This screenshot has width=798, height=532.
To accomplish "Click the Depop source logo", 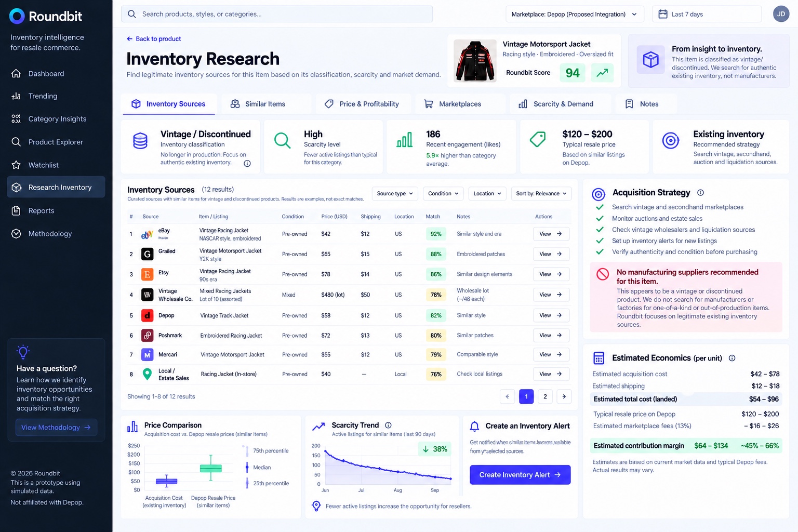I will [148, 315].
